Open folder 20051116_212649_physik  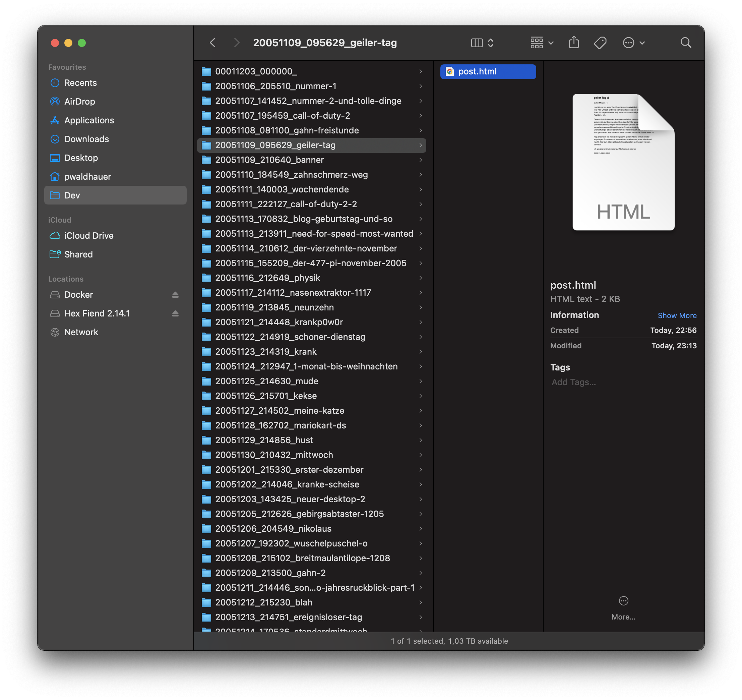point(267,278)
